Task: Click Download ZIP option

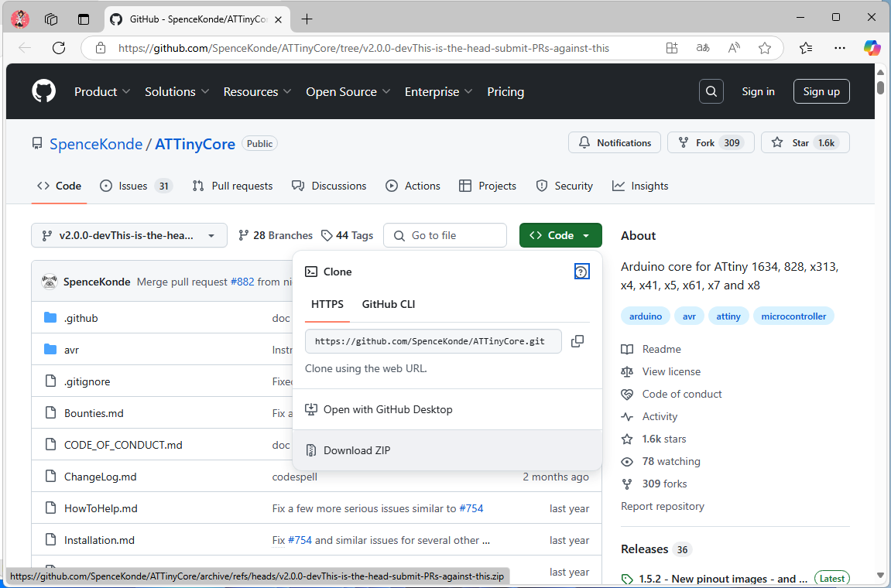Action: pyautogui.click(x=447, y=450)
